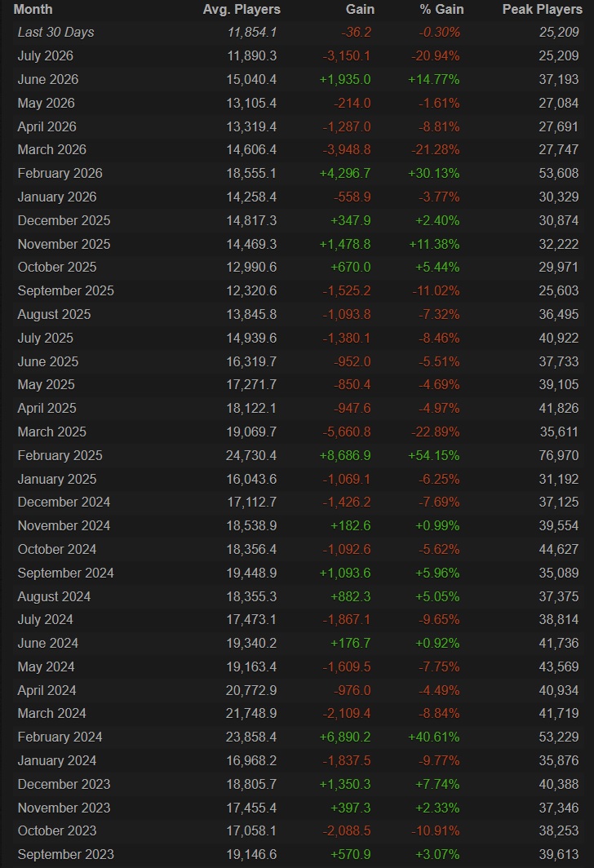The height and width of the screenshot is (868, 594).
Task: Select the March 2026 month cell
Action: tap(51, 150)
